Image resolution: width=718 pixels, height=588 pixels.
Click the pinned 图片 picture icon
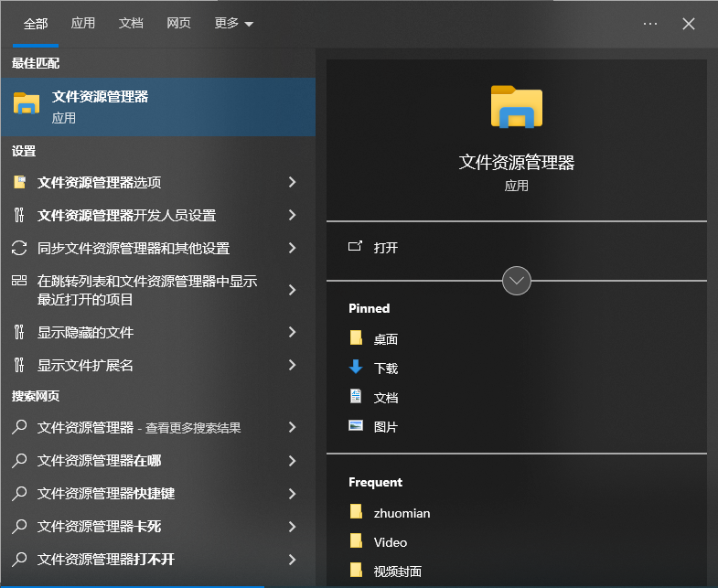coord(356,425)
